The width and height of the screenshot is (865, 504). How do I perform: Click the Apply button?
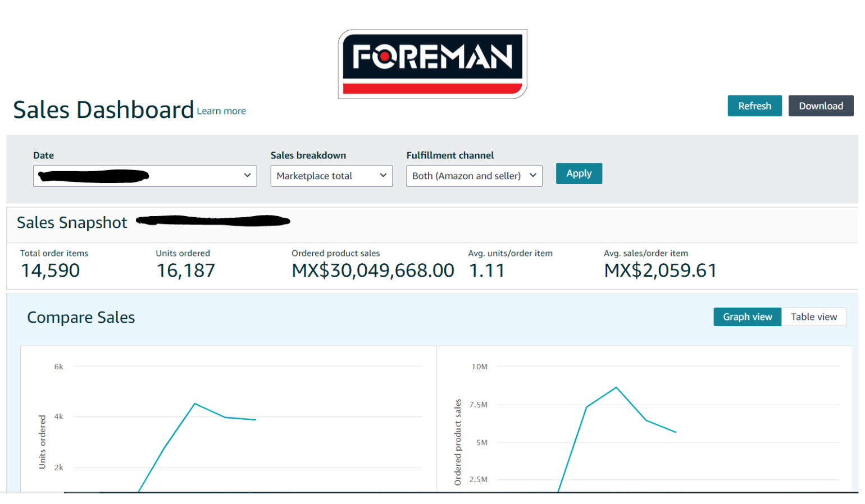point(579,173)
